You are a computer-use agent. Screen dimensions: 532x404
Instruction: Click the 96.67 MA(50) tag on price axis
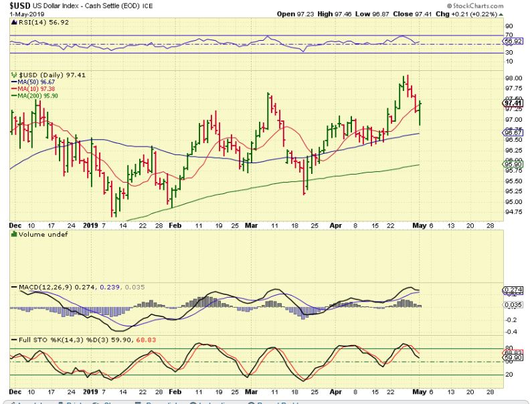coord(513,132)
